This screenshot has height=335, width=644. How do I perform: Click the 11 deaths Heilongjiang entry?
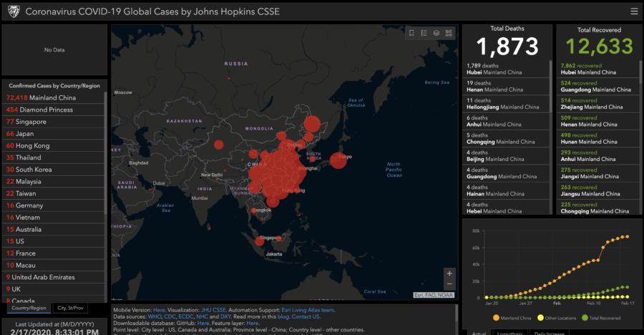click(x=507, y=104)
